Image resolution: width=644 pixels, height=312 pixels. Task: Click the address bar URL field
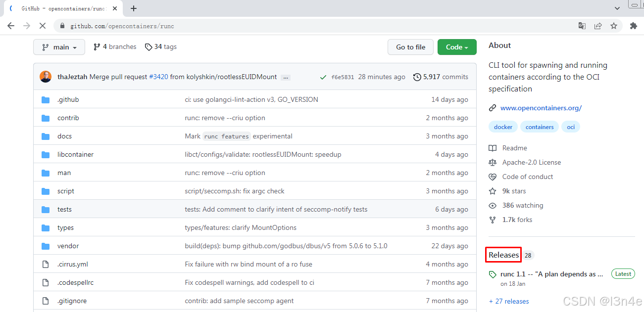click(317, 26)
